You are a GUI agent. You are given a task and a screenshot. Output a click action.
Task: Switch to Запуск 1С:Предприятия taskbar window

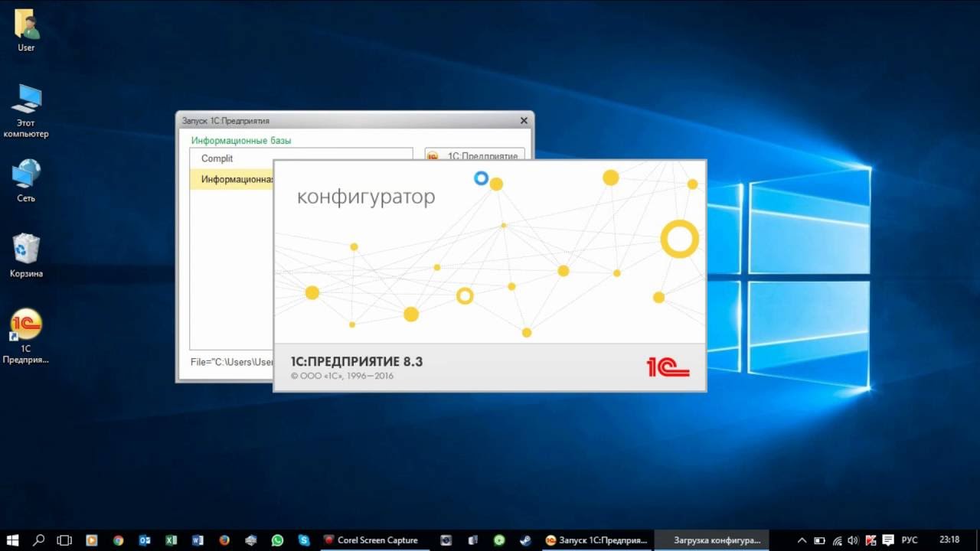pos(596,540)
